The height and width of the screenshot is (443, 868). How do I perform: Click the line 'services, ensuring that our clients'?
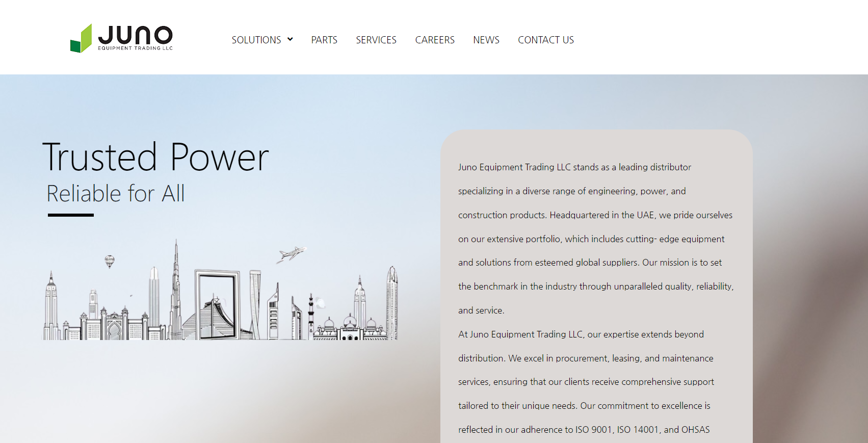click(x=586, y=382)
